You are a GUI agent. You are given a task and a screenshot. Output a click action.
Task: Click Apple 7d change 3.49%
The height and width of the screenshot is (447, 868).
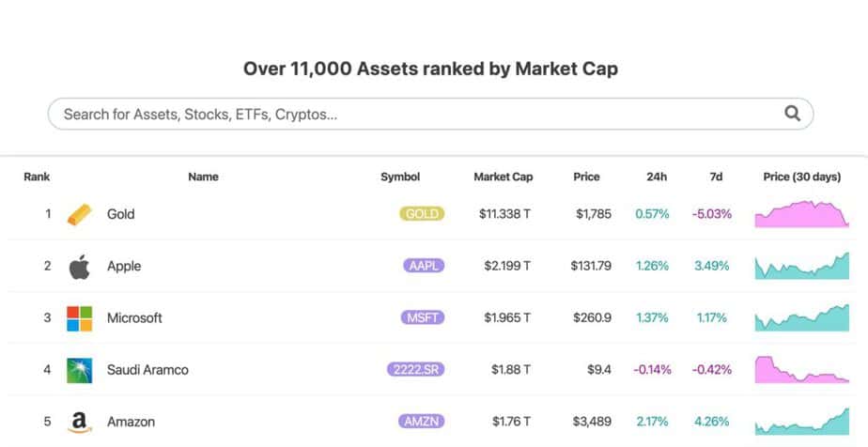tap(712, 266)
